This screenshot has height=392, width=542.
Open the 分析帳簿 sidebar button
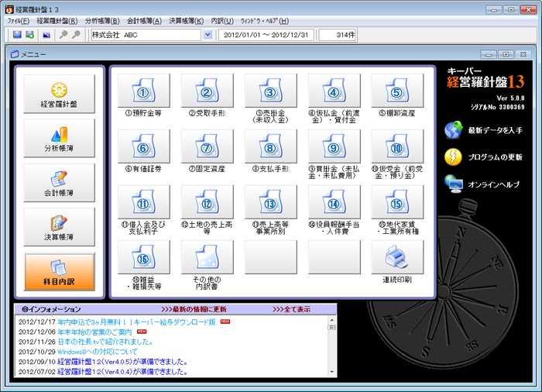(59, 138)
